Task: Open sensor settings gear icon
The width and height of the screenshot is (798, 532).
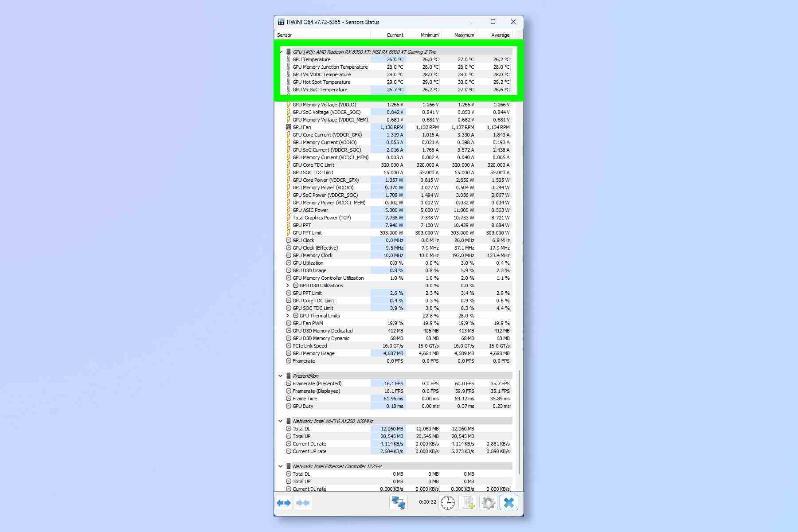Action: pos(489,503)
